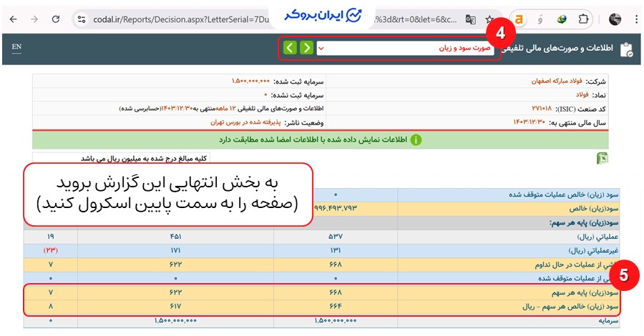
Task: Click the header title اطلاعات و صورت‌های مالی تلفیقی
Action: (x=557, y=49)
